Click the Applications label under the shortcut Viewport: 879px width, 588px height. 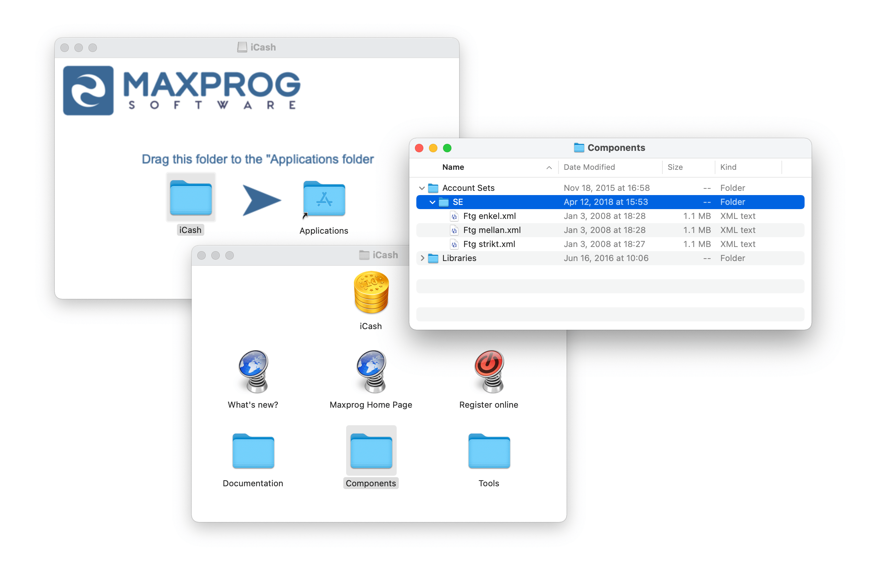tap(323, 230)
